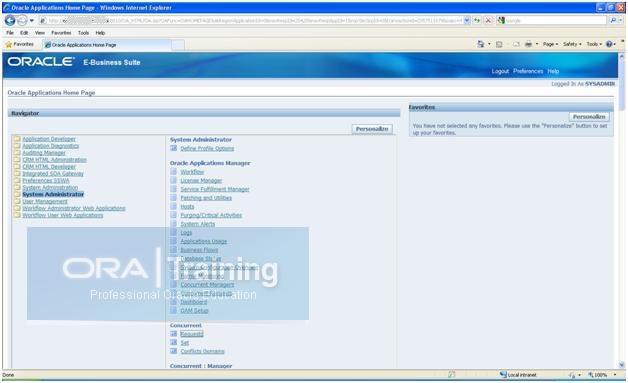Open the Purging/Critical Activities link
Image resolution: width=628 pixels, height=383 pixels.
coord(211,215)
